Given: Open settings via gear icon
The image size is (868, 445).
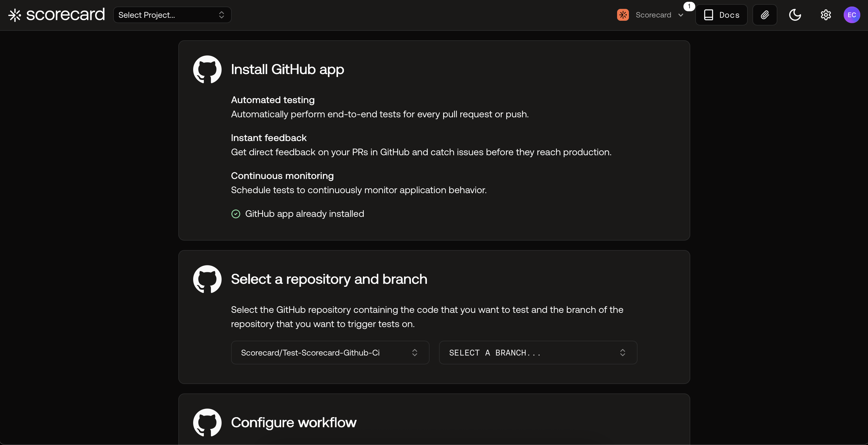Looking at the screenshot, I should (826, 15).
